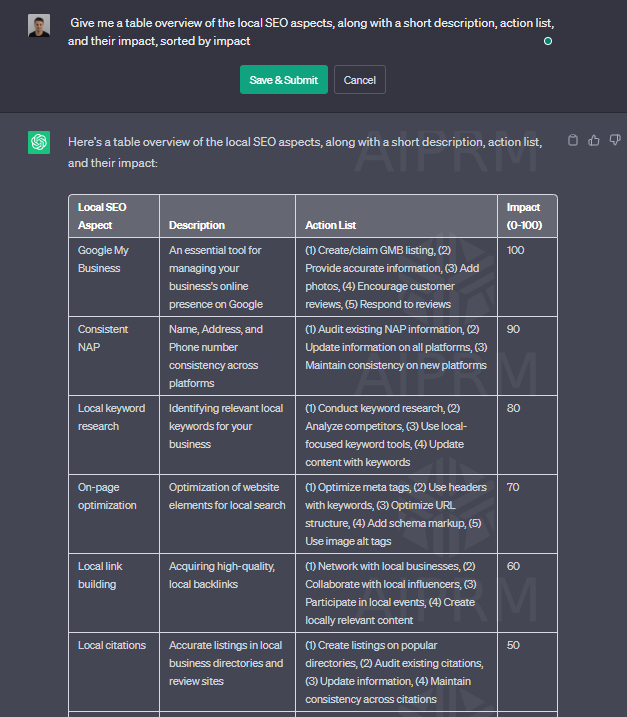
Task: Give the response a thumbs down
Action: [615, 141]
